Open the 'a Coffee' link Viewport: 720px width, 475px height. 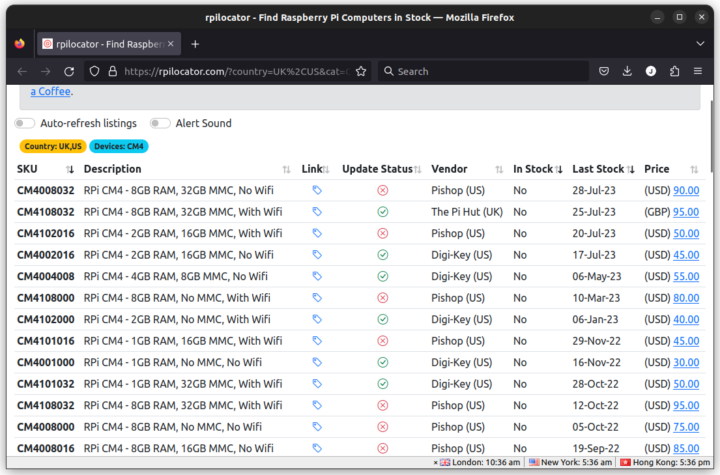click(x=51, y=91)
